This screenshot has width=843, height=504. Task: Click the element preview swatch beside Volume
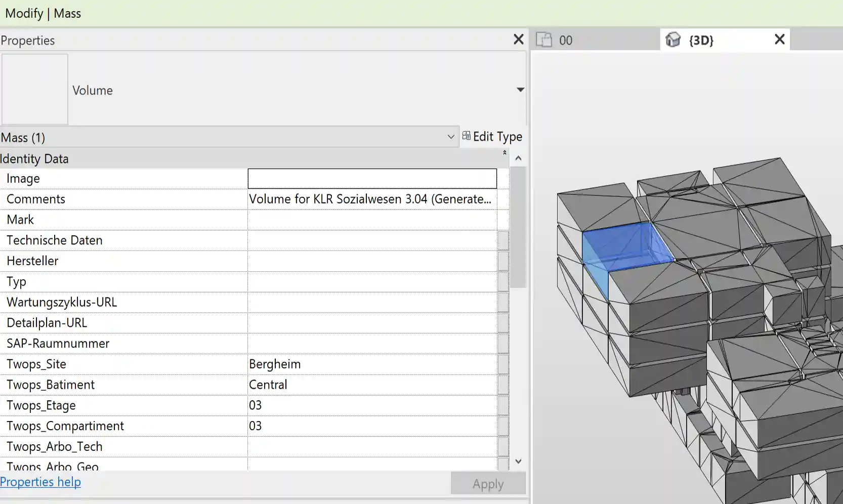pyautogui.click(x=34, y=89)
